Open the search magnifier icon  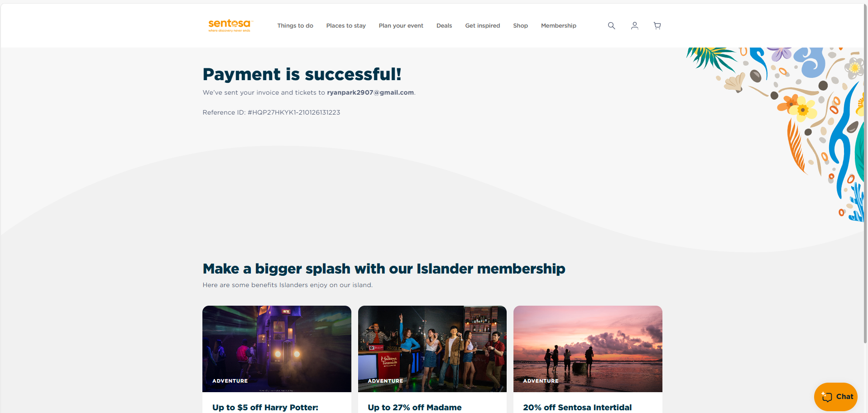[x=611, y=26]
